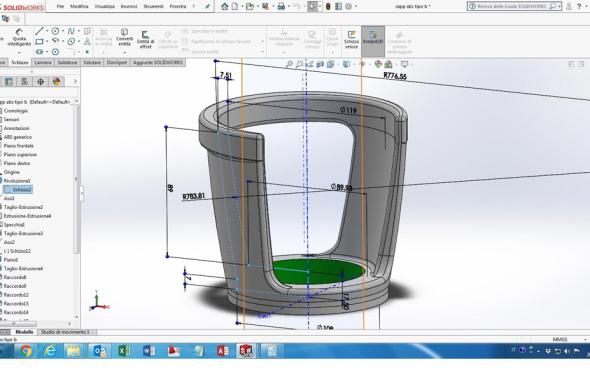Click the Save icon

[266, 6]
